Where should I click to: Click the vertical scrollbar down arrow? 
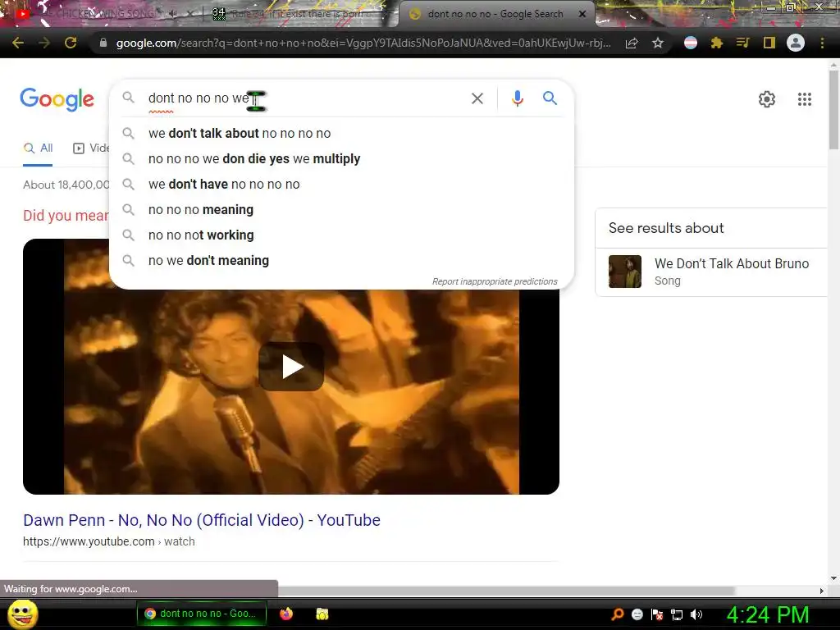(x=833, y=578)
